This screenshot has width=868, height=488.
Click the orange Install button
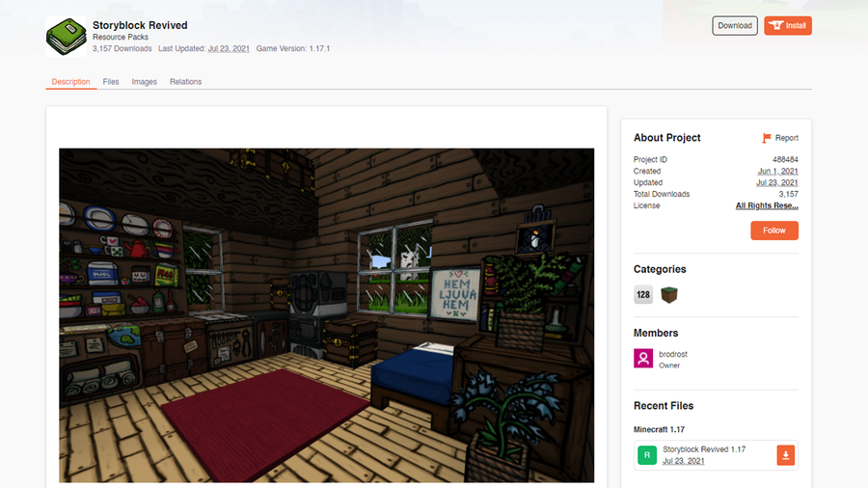[x=788, y=26]
